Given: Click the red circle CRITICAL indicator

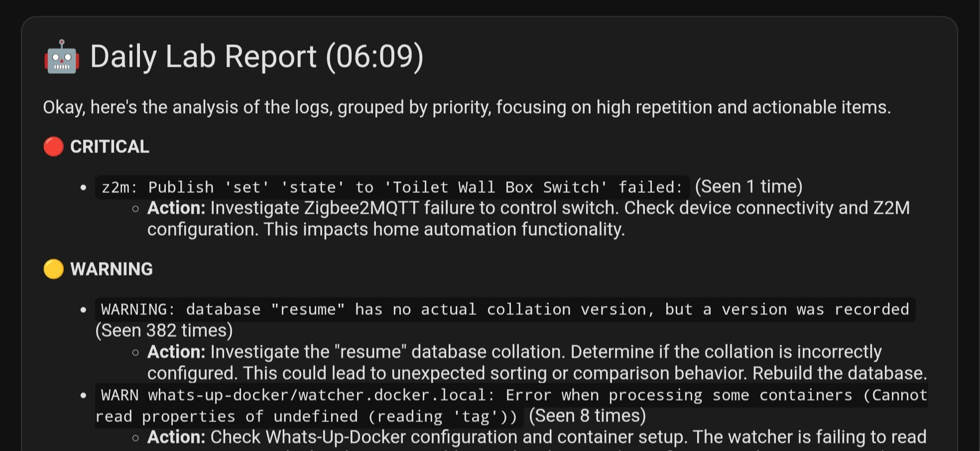Looking at the screenshot, I should pos(53,147).
